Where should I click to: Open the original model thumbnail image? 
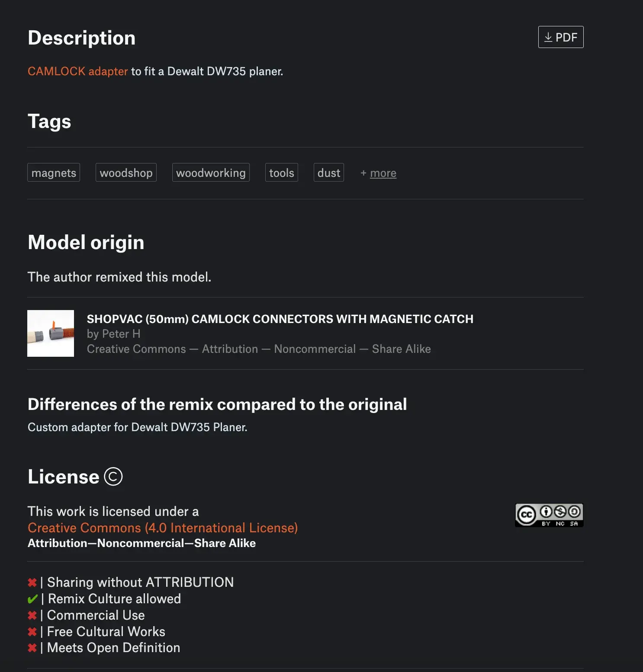coord(51,333)
